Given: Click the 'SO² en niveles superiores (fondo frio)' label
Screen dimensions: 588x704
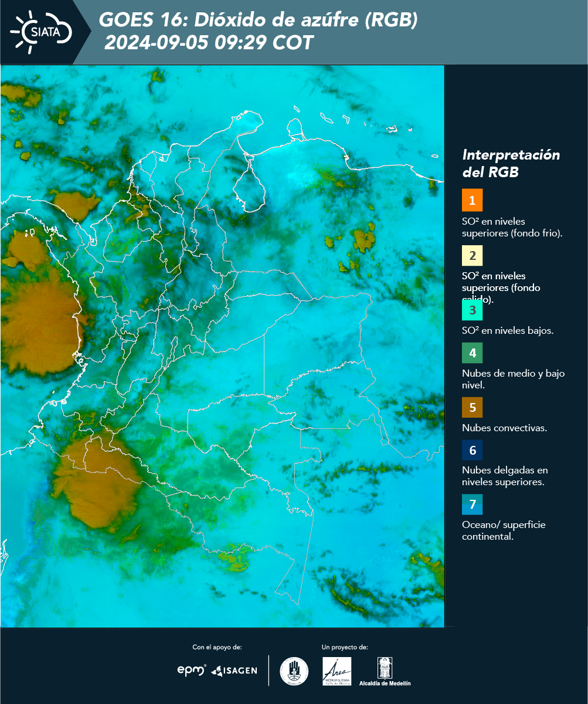Looking at the screenshot, I should tap(512, 227).
